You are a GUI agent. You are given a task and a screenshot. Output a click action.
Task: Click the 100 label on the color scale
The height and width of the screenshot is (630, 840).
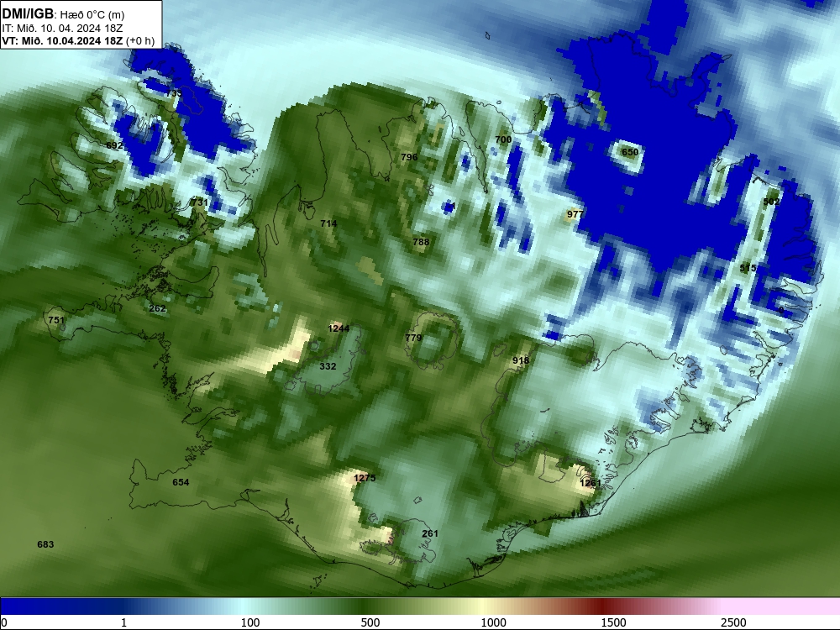(250, 622)
